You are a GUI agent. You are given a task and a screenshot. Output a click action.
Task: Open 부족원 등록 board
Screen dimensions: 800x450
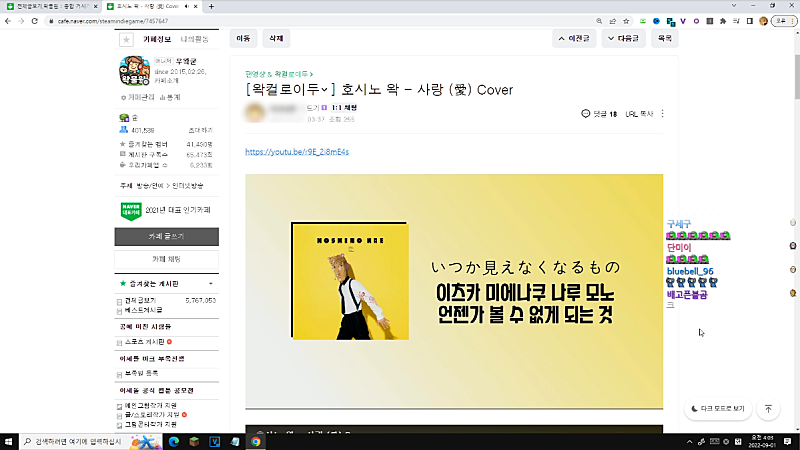point(141,373)
